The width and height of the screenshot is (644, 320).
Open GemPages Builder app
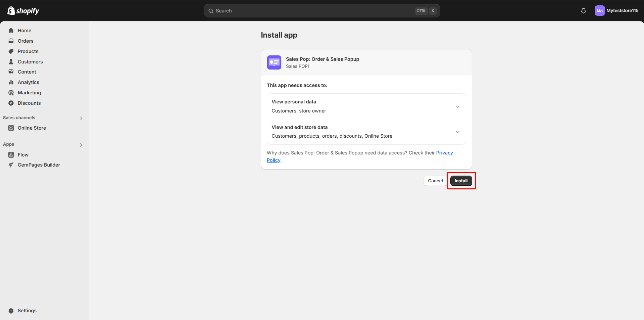[39, 165]
